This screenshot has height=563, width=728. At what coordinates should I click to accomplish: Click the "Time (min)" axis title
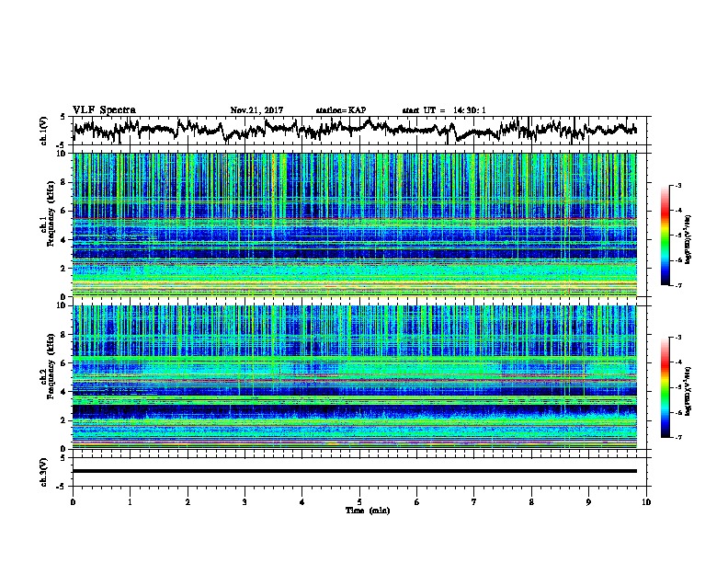point(368,511)
